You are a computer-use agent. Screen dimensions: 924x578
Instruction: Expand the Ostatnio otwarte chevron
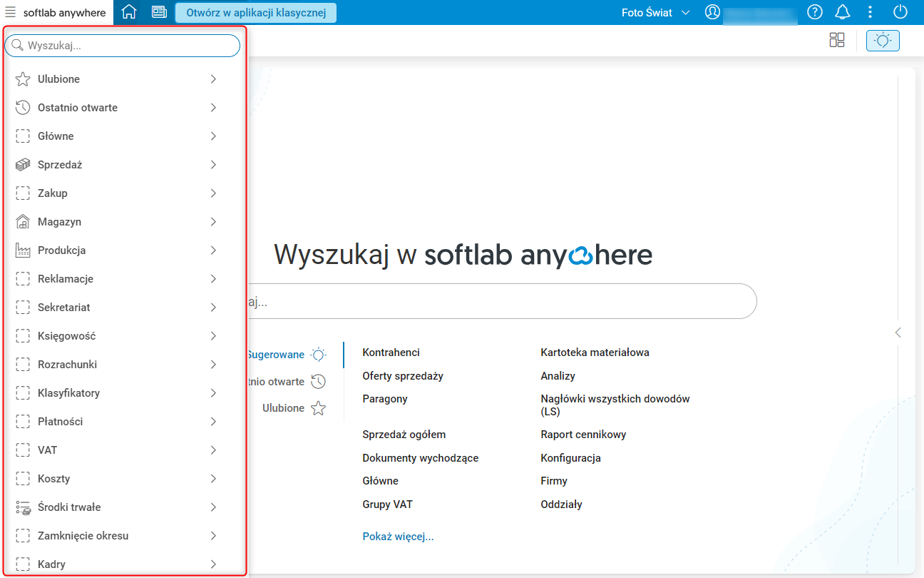click(213, 108)
